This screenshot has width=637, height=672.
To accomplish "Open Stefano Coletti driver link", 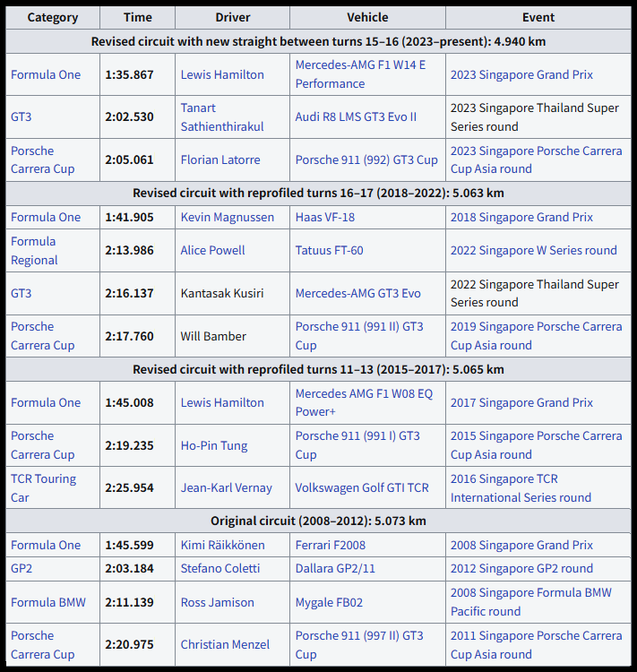I will [220, 568].
